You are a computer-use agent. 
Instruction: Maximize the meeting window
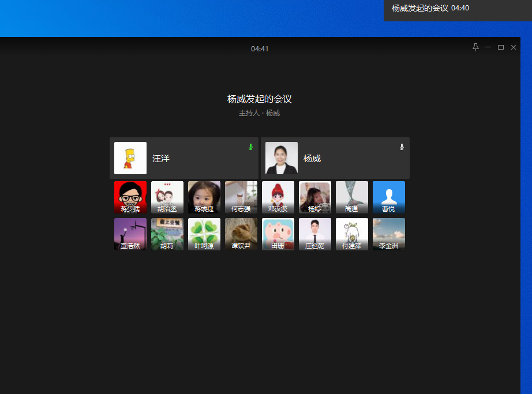pyautogui.click(x=500, y=47)
